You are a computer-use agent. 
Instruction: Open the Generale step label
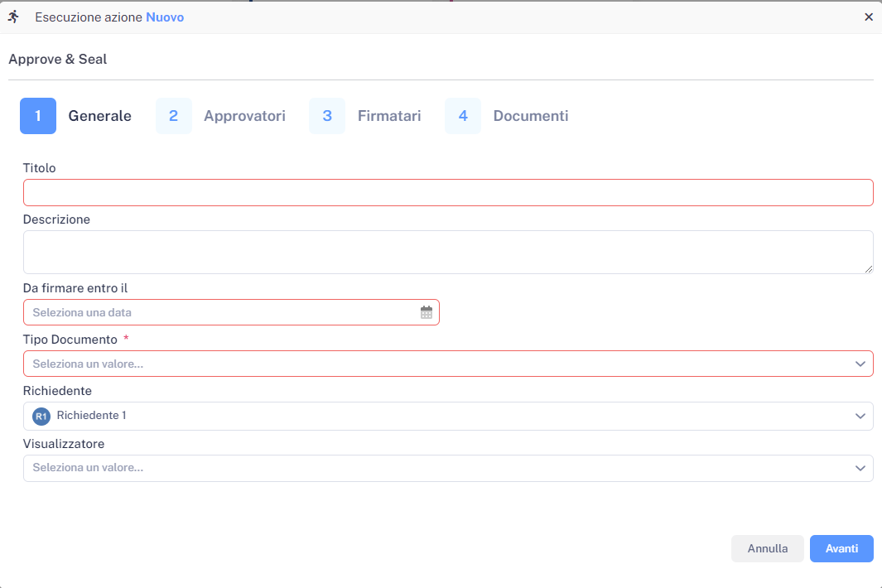[99, 116]
